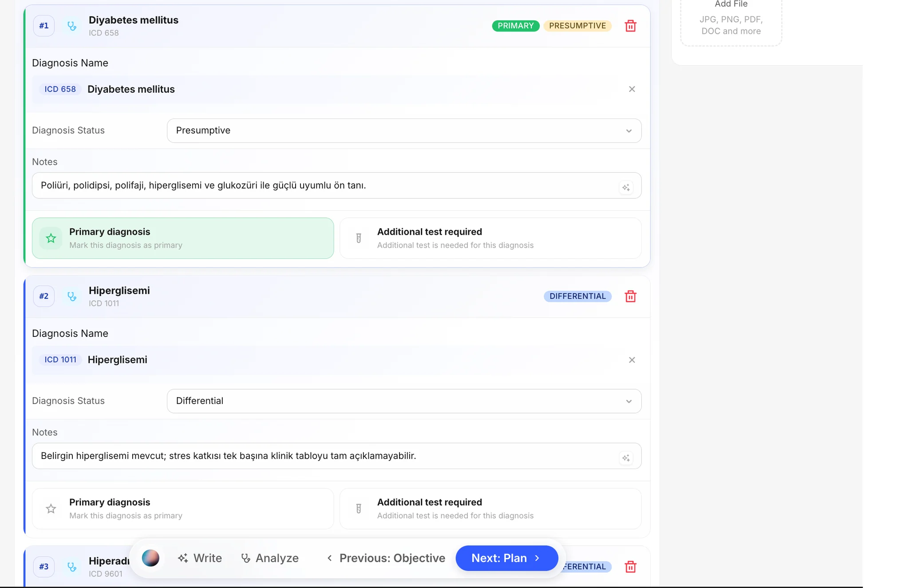
Task: Edit the Hiperglisemi notes field
Action: (x=336, y=456)
